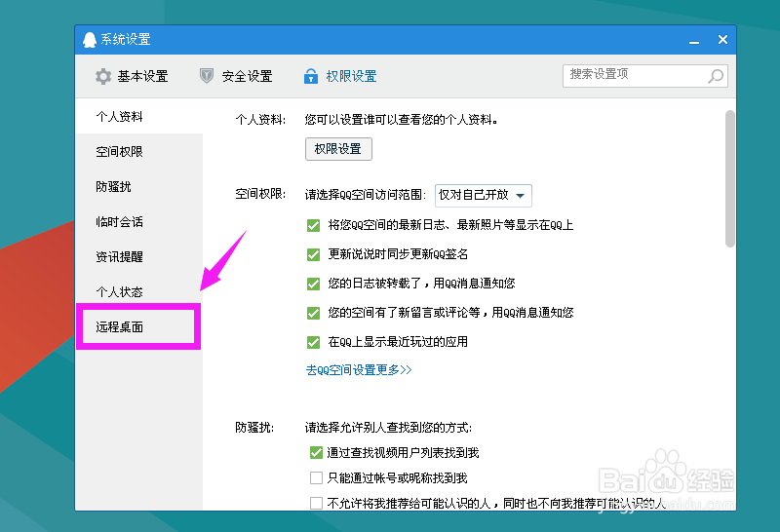Minimize the 系统设置 window
780x532 pixels.
(694, 40)
